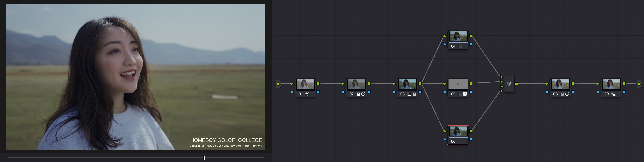Select node 01 thumbnail

[305, 84]
